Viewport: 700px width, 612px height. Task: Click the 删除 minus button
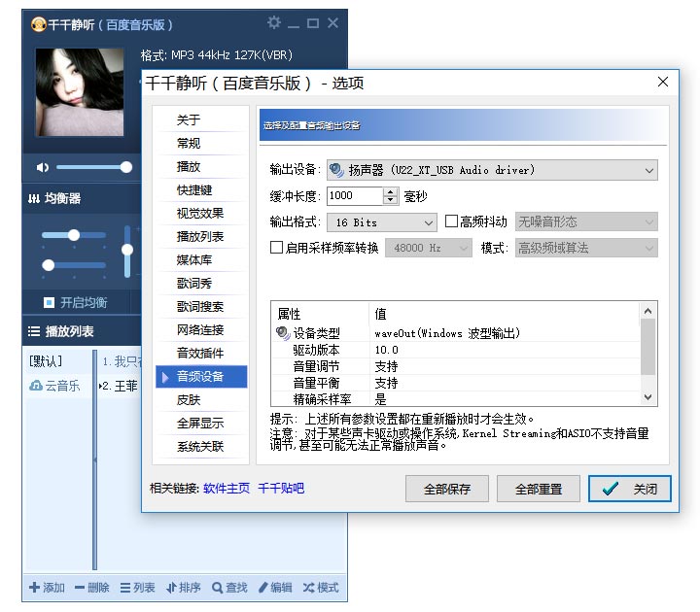pyautogui.click(x=92, y=588)
